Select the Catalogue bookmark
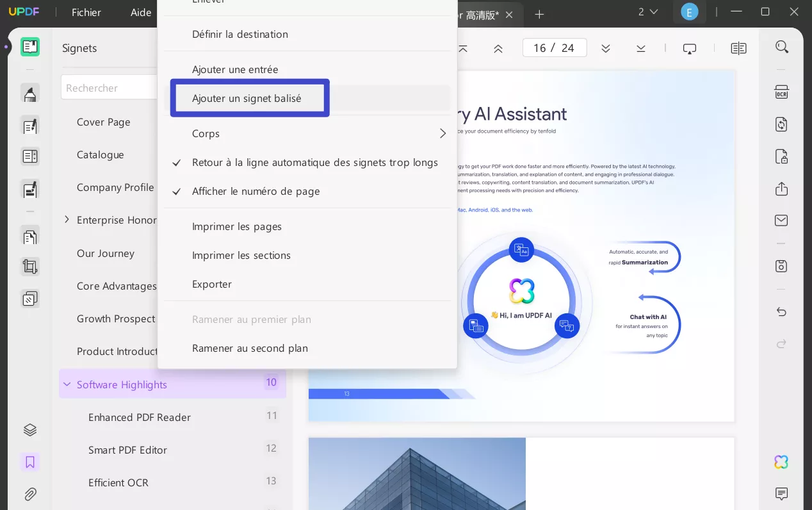Screen dimensions: 812x510 click(101, 155)
